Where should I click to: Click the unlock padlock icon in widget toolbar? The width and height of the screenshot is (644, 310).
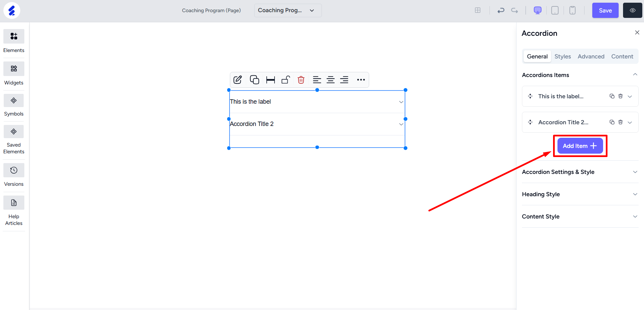pyautogui.click(x=286, y=80)
